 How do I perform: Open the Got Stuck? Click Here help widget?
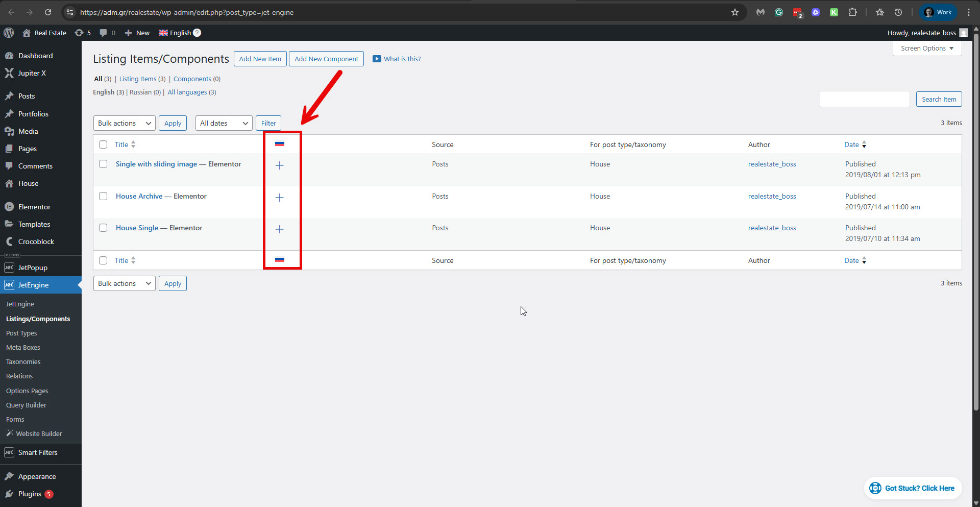[x=913, y=488]
